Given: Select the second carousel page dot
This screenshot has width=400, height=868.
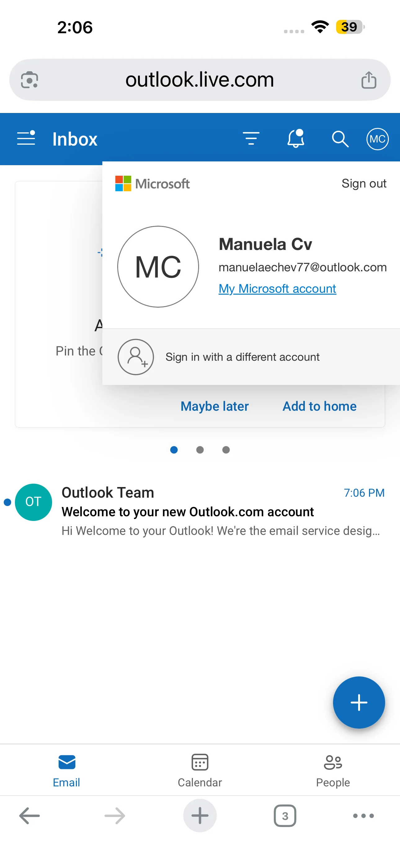Looking at the screenshot, I should (x=200, y=450).
